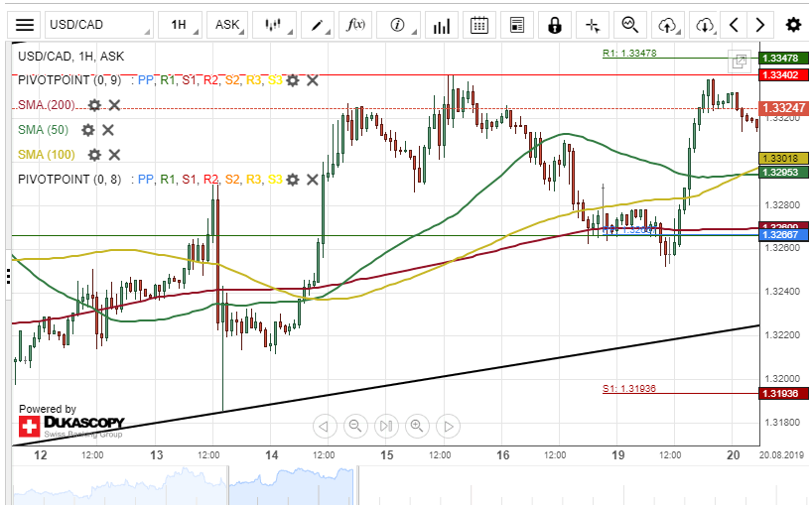
Task: Remove the SMA (100) indicator
Action: (114, 155)
